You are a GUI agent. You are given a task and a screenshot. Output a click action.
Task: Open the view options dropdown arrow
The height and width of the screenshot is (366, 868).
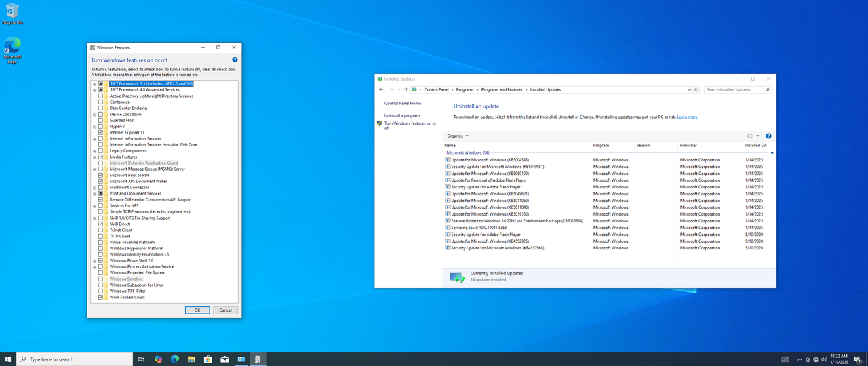tap(757, 136)
